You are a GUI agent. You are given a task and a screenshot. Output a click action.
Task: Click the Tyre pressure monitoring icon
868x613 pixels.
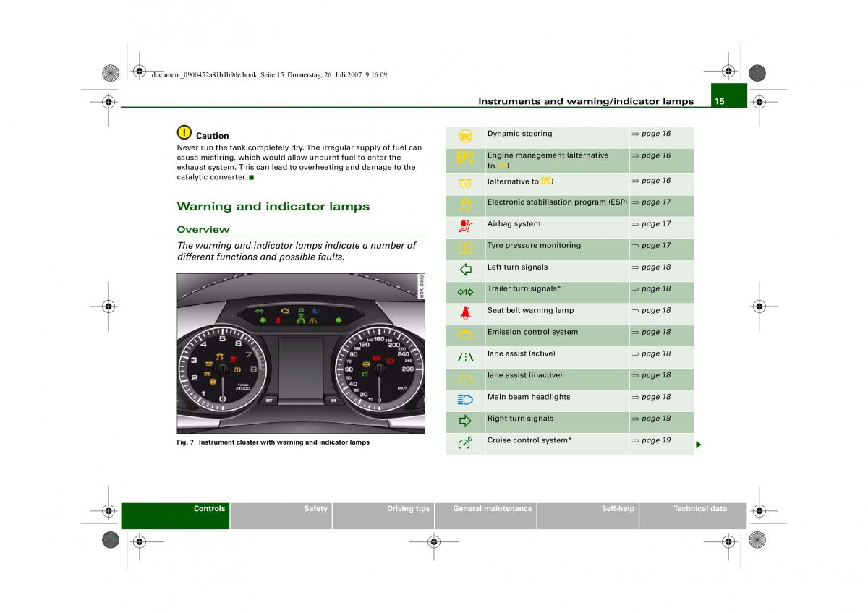point(465,249)
